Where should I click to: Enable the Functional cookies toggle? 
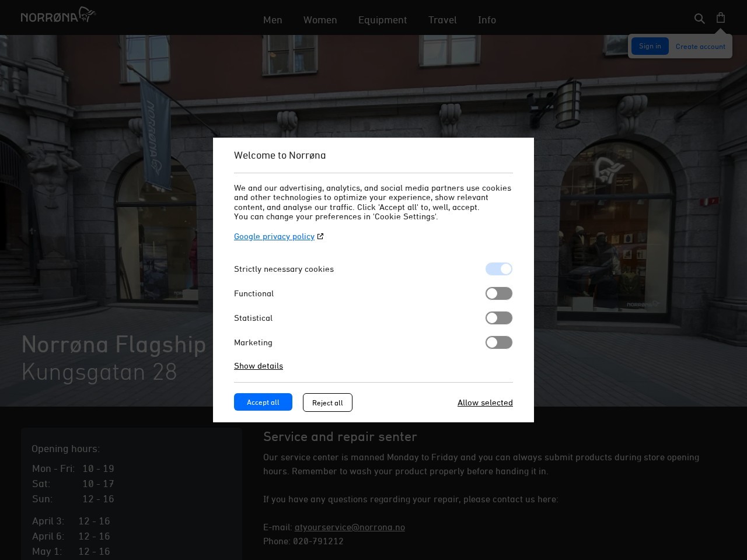click(499, 293)
